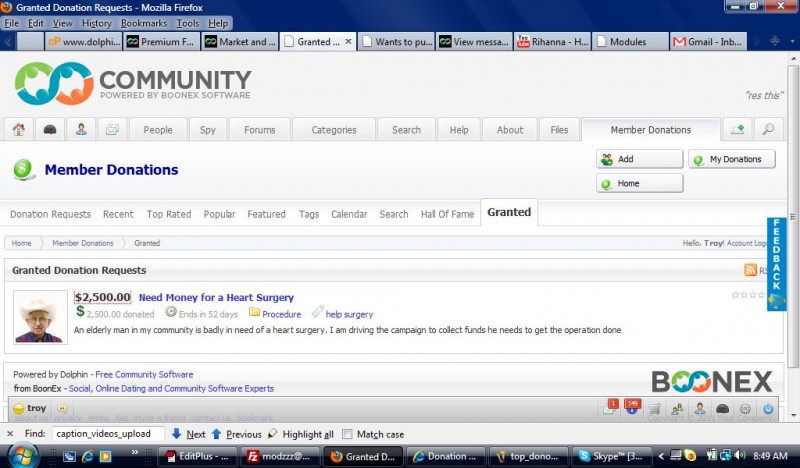Screen dimensions: 800x468
Task: Click the helmet icon in member bar
Action: click(x=722, y=409)
